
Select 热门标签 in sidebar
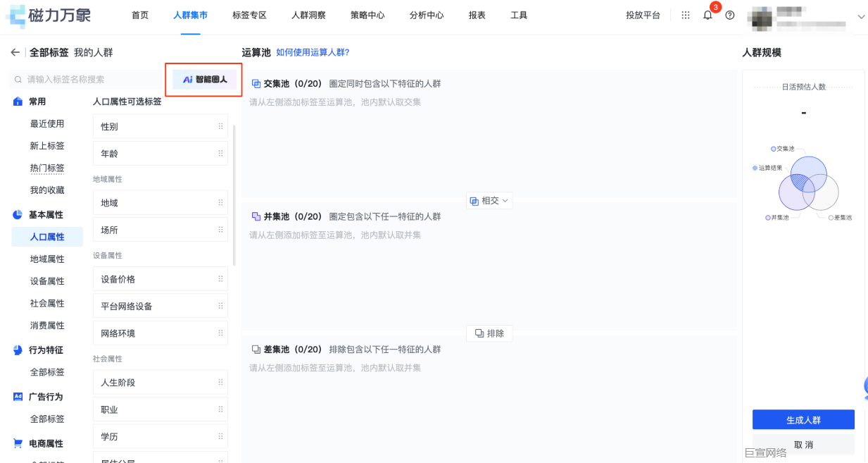coord(47,168)
